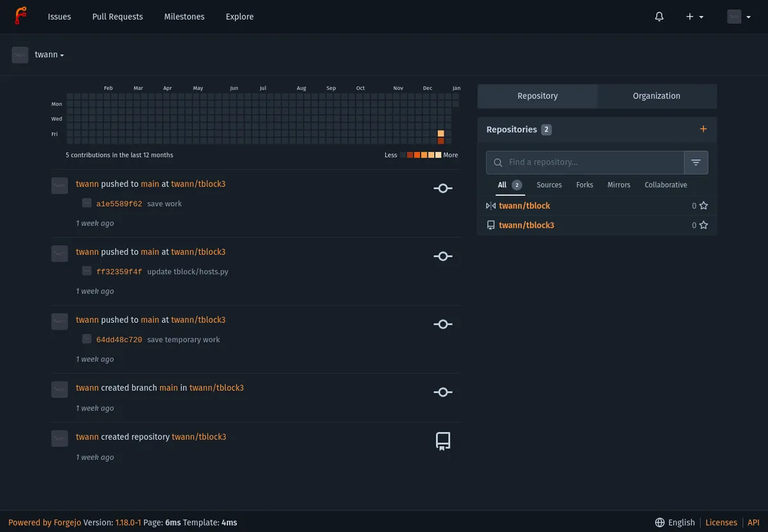Click the filter icon beside the repository search
The width and height of the screenshot is (768, 532).
coord(696,162)
